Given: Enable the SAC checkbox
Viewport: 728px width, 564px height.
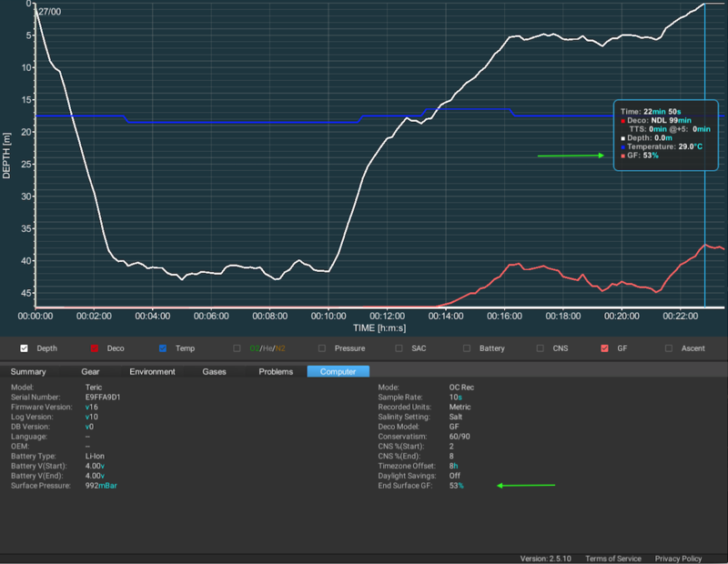Looking at the screenshot, I should tap(399, 348).
